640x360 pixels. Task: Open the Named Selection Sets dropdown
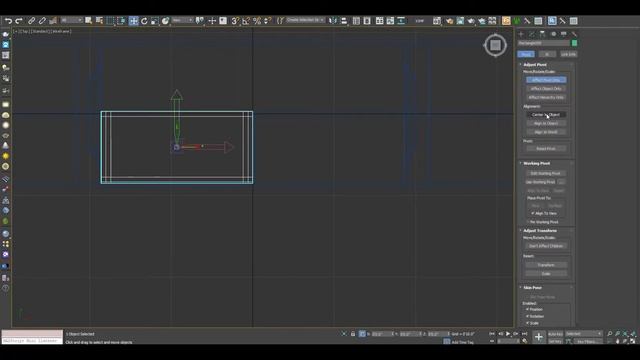coord(305,20)
